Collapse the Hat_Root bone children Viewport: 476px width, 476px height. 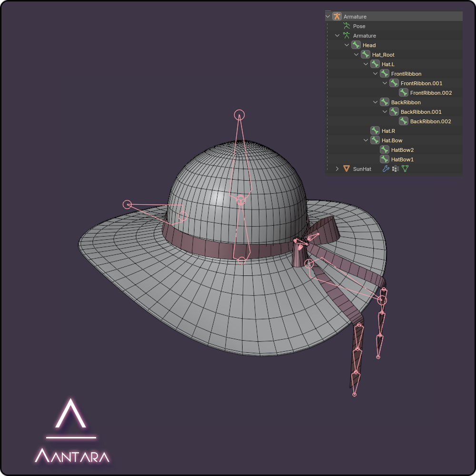click(356, 55)
